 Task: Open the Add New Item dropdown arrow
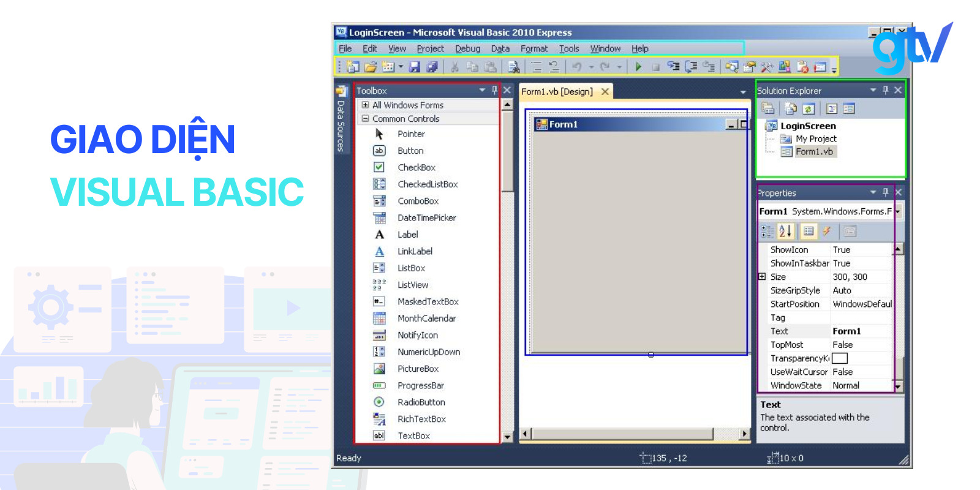click(x=401, y=67)
